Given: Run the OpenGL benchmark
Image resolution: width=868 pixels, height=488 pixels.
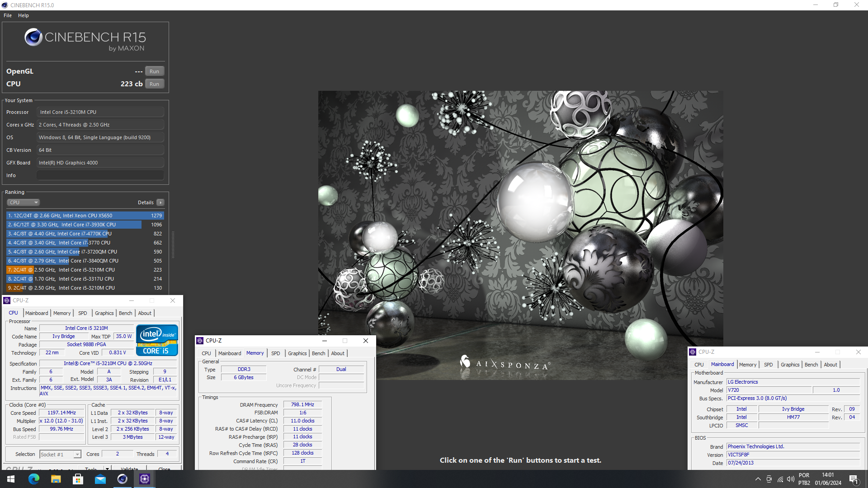Looking at the screenshot, I should pos(155,71).
